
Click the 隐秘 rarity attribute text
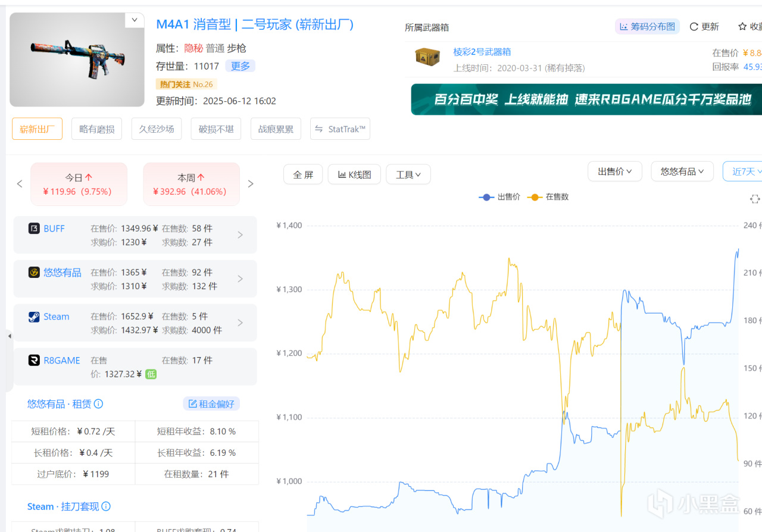193,48
